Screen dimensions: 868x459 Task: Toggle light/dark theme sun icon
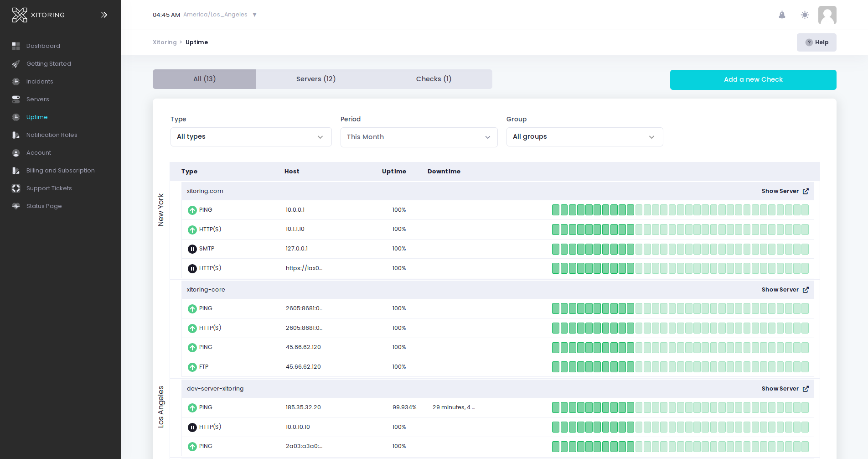click(x=805, y=15)
